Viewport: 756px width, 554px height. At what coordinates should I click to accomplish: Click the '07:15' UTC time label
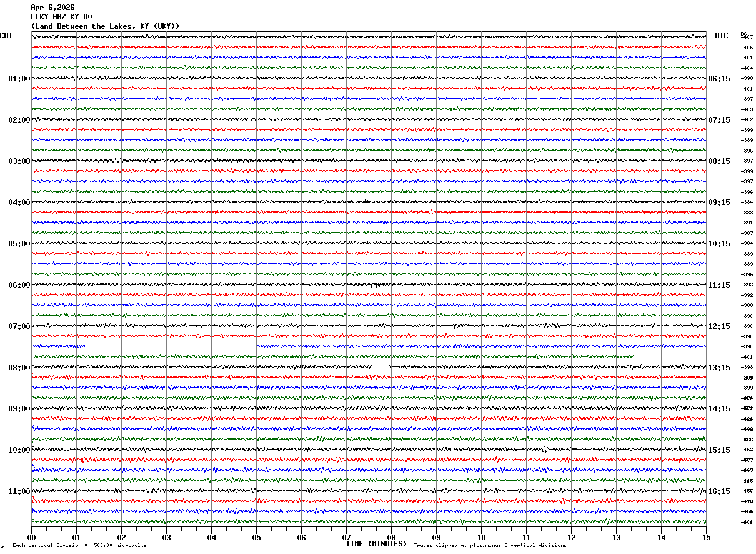click(x=719, y=120)
